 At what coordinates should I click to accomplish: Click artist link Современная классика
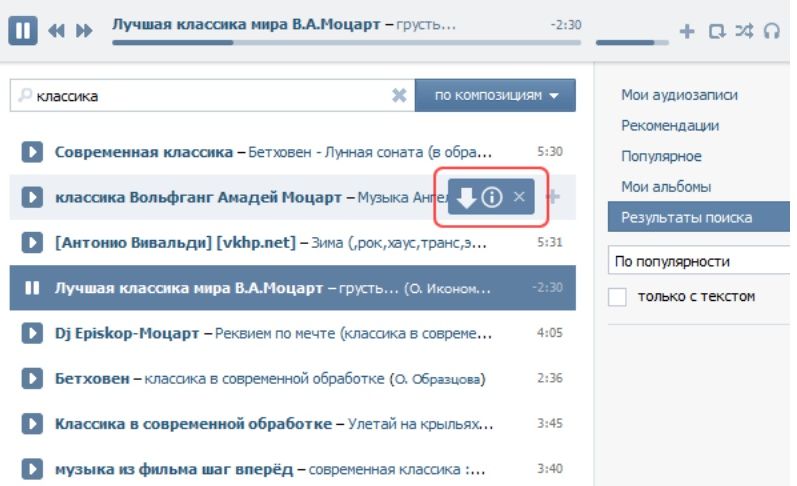(144, 152)
